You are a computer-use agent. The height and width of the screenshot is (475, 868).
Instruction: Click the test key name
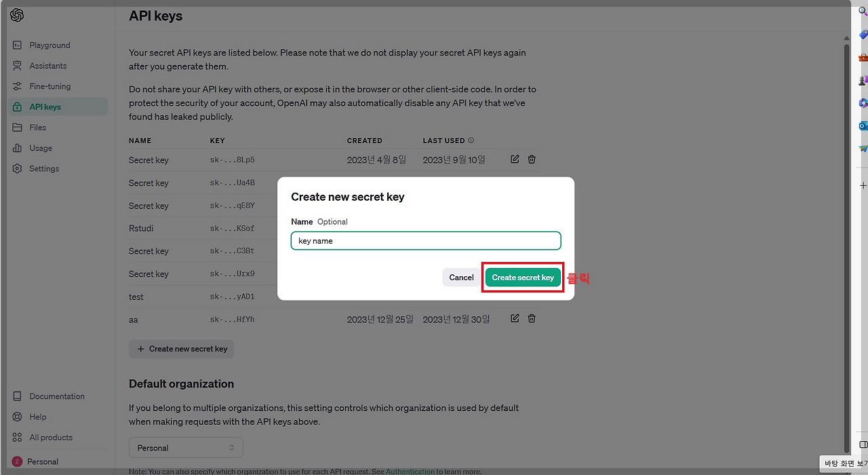[x=136, y=297]
